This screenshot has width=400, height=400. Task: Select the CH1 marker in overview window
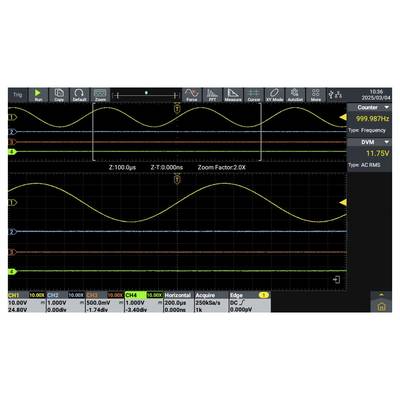(13, 117)
